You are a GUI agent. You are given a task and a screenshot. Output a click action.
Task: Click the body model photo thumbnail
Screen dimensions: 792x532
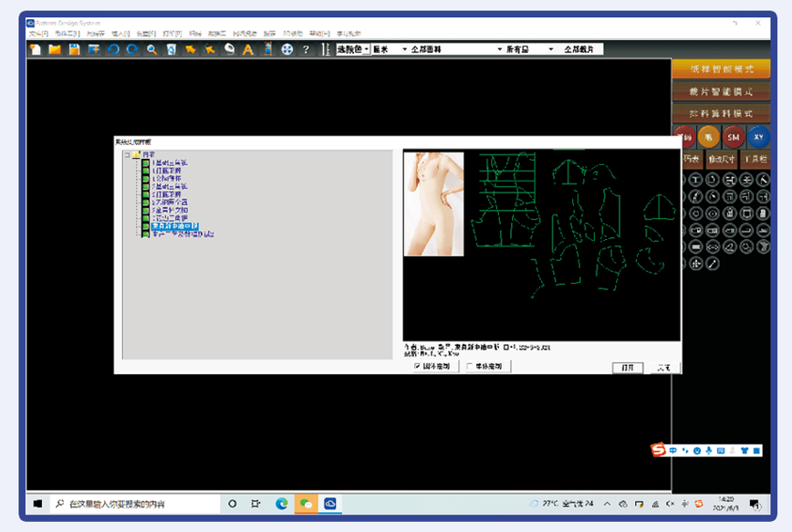tap(433, 203)
